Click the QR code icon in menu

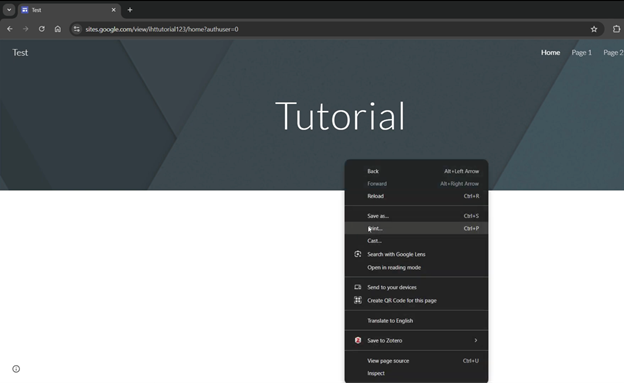[x=358, y=300]
